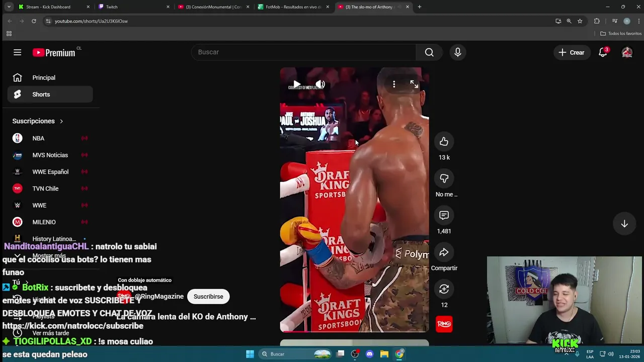Open the Short's comments
This screenshot has width=644, height=362.
click(x=444, y=215)
